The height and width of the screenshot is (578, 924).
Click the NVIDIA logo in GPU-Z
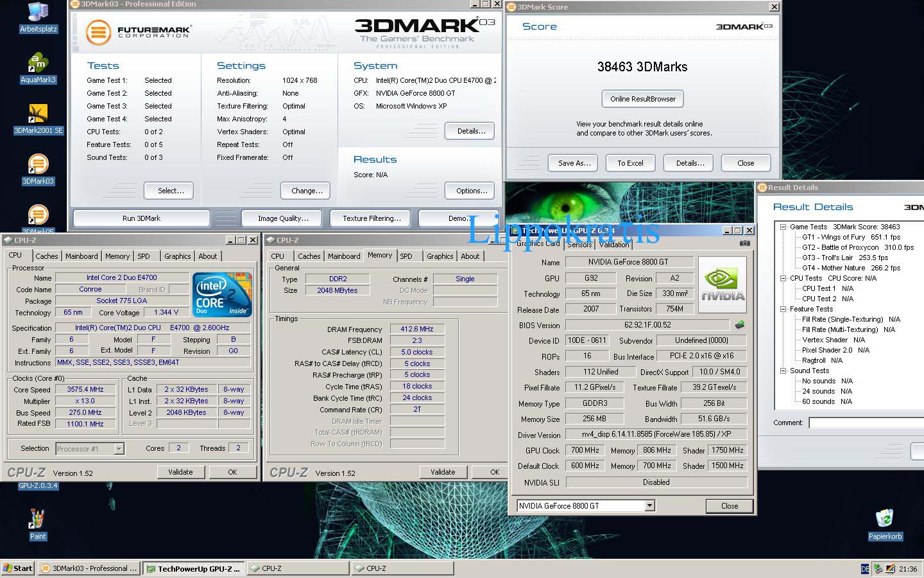click(722, 285)
